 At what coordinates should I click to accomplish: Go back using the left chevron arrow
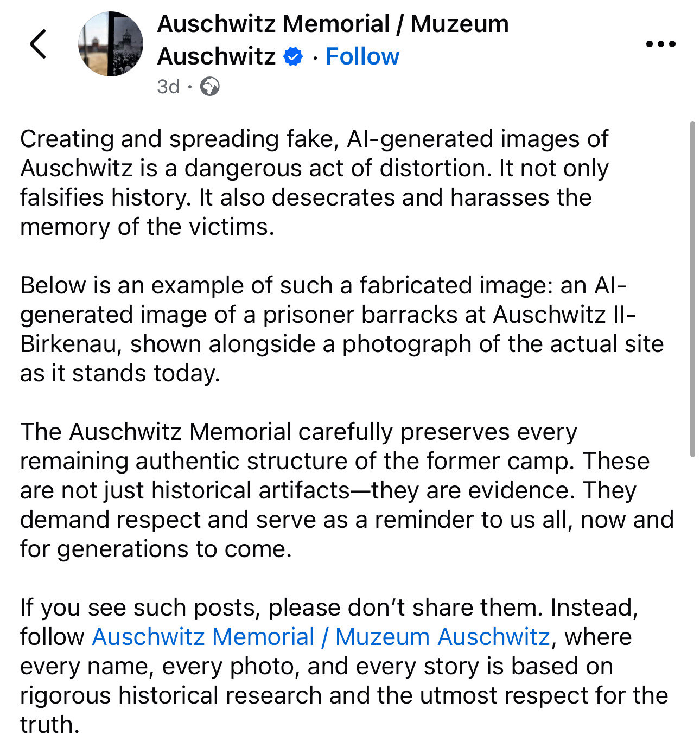pos(38,44)
